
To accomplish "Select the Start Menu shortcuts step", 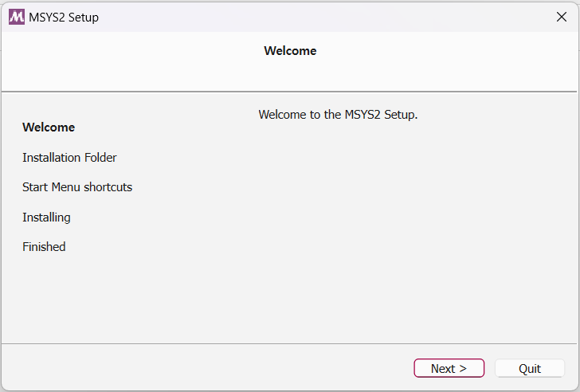I will coord(77,187).
